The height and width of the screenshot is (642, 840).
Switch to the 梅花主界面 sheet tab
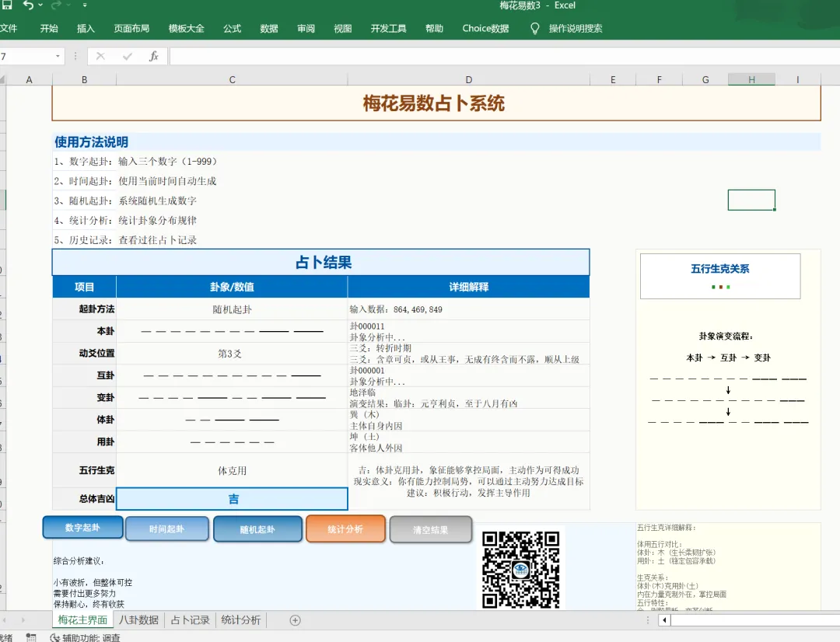tap(82, 620)
